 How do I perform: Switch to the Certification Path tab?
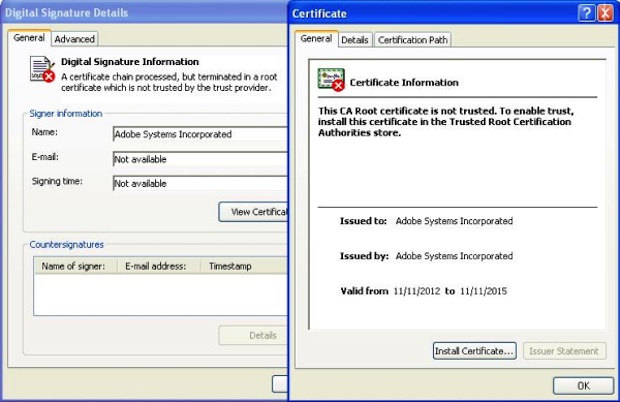[x=413, y=40]
